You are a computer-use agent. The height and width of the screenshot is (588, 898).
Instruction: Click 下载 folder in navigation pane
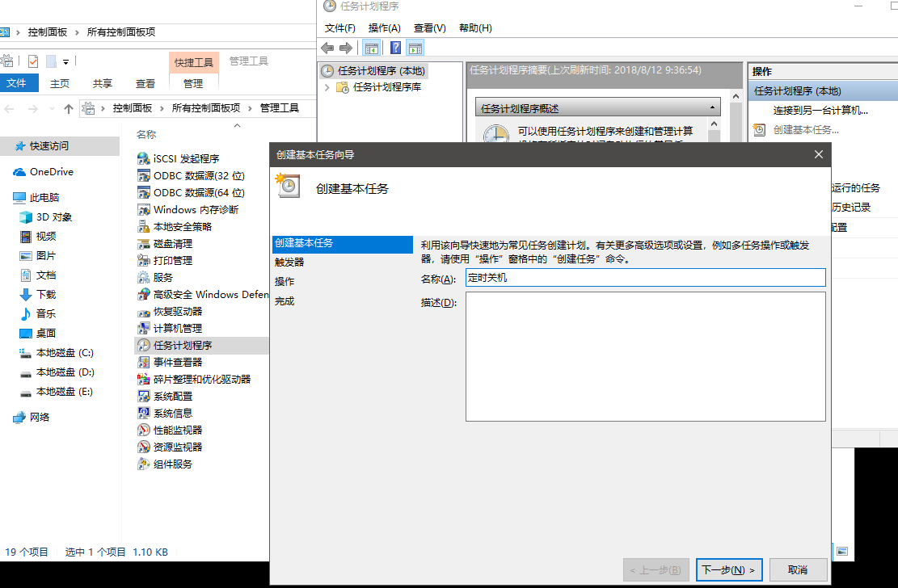point(38,294)
